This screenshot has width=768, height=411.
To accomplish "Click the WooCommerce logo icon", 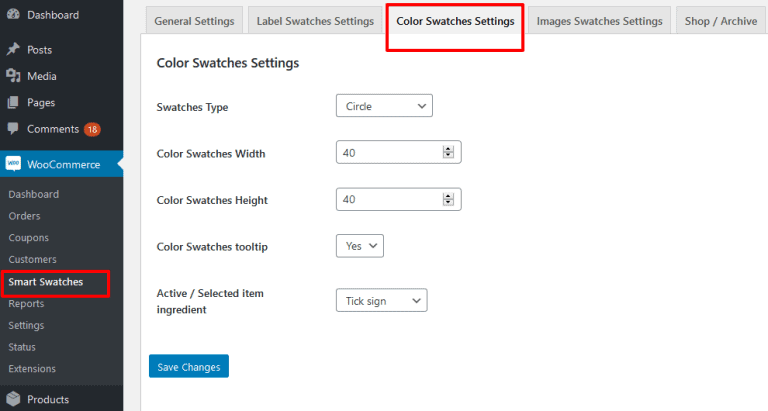I will pyautogui.click(x=13, y=164).
